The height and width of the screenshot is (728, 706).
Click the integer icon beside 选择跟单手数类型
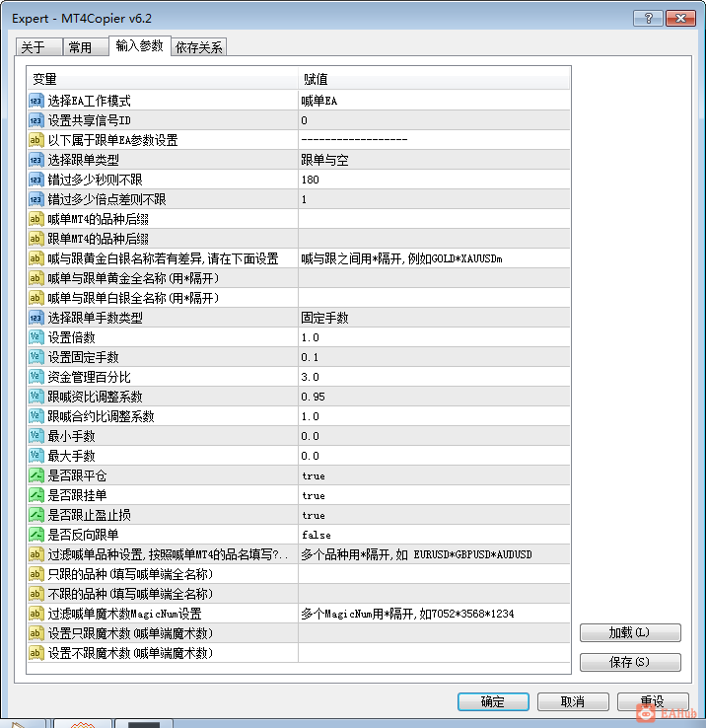(36, 318)
